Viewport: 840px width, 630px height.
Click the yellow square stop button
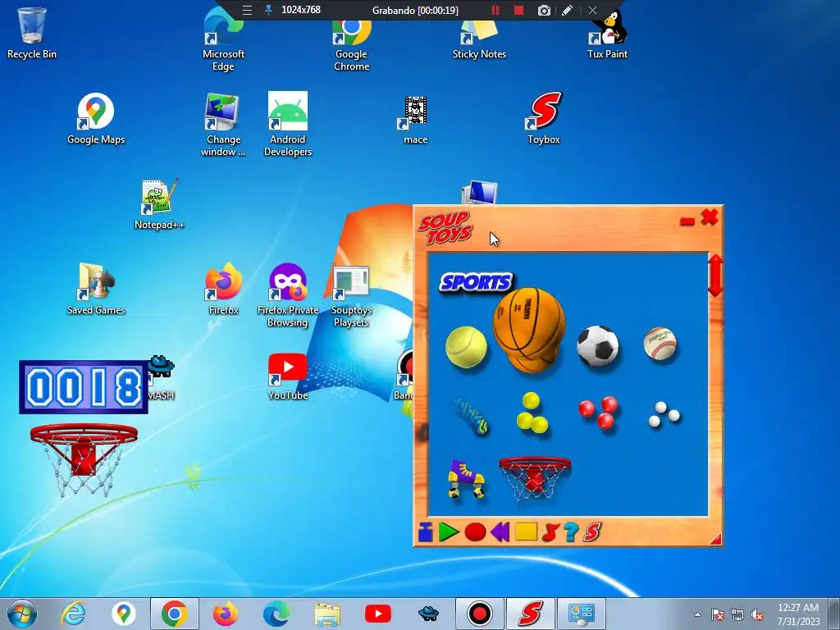point(526,532)
